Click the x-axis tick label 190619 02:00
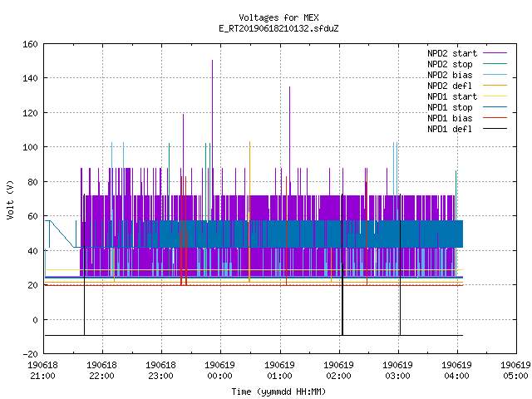The width and height of the screenshot is (532, 399). (338, 371)
